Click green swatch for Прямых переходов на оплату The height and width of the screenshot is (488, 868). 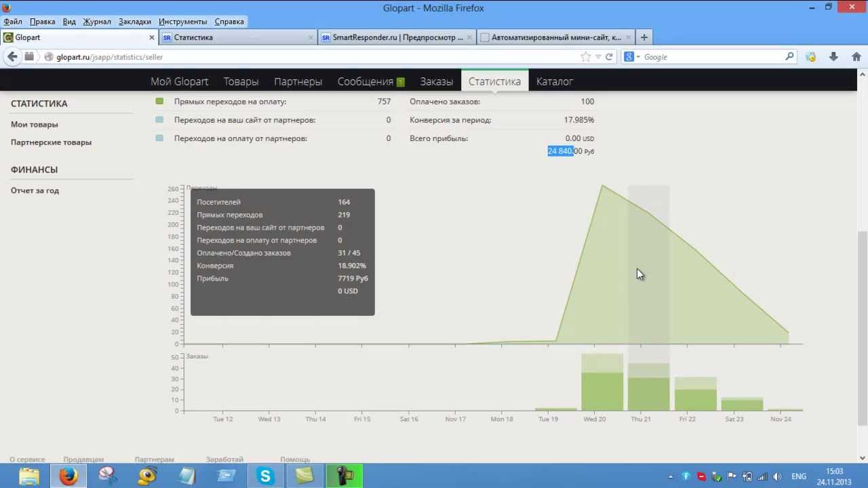(x=159, y=101)
